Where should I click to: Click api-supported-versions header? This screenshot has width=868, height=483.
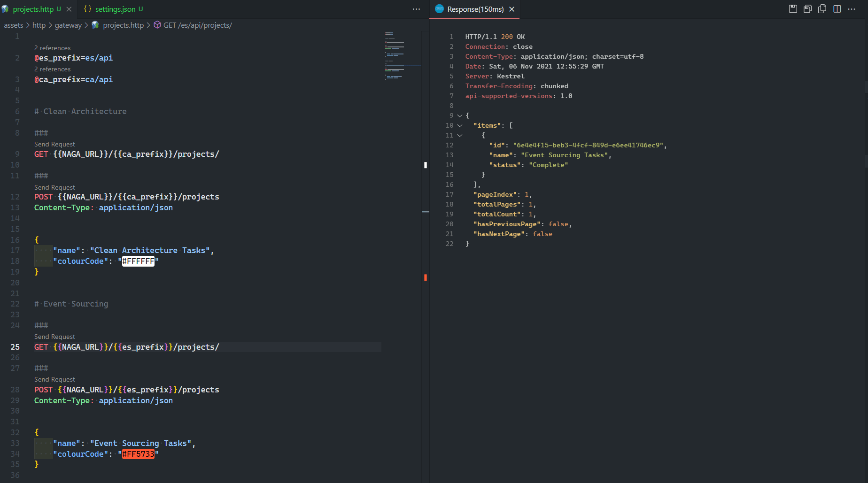click(519, 96)
